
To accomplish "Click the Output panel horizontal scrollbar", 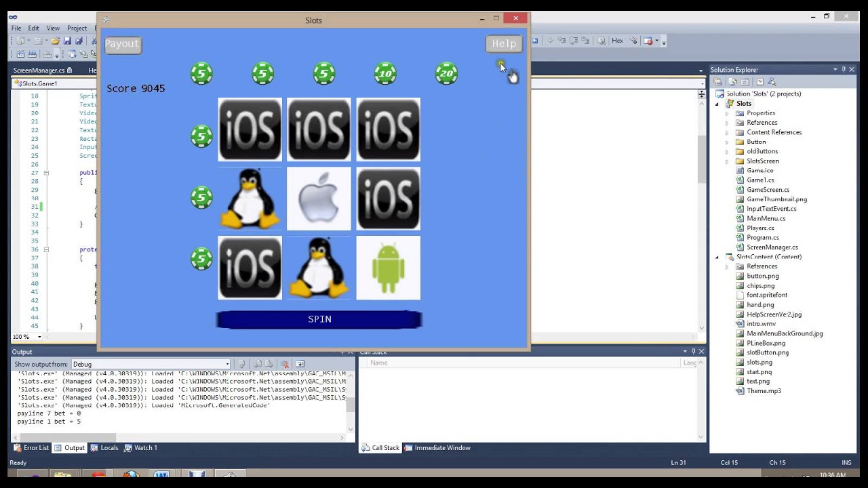I will click(x=179, y=438).
